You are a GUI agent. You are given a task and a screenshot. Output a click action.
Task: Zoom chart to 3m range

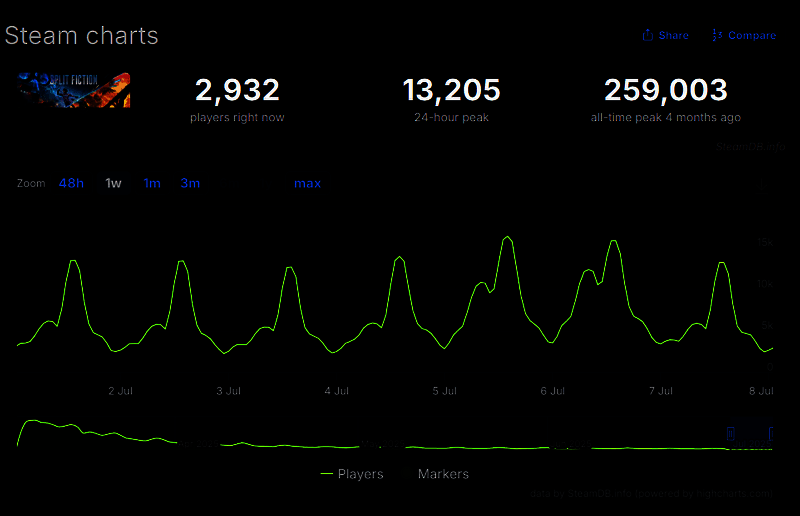190,183
